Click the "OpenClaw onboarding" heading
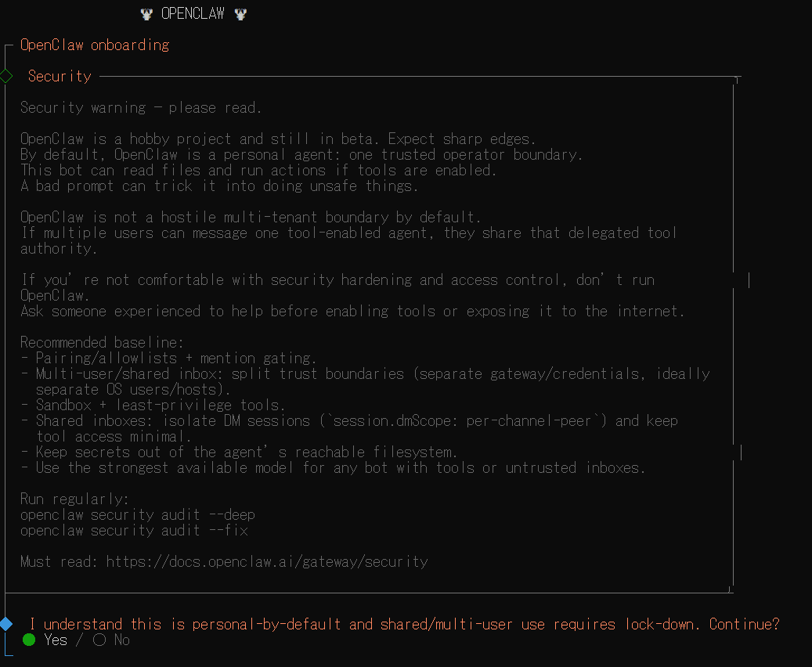This screenshot has width=812, height=667. pos(95,45)
